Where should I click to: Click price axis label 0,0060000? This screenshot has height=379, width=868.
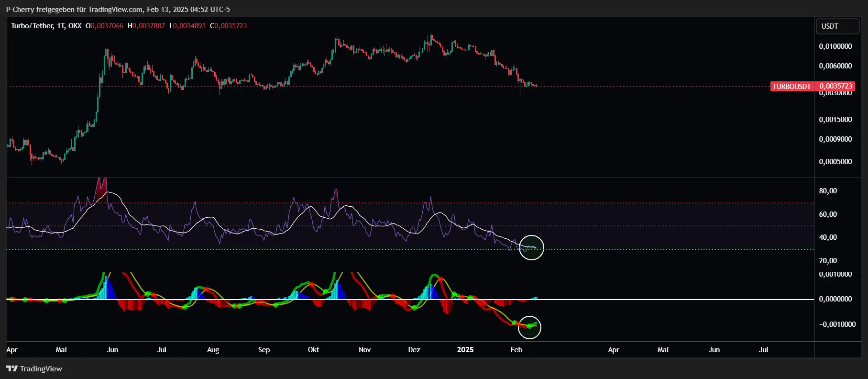835,66
